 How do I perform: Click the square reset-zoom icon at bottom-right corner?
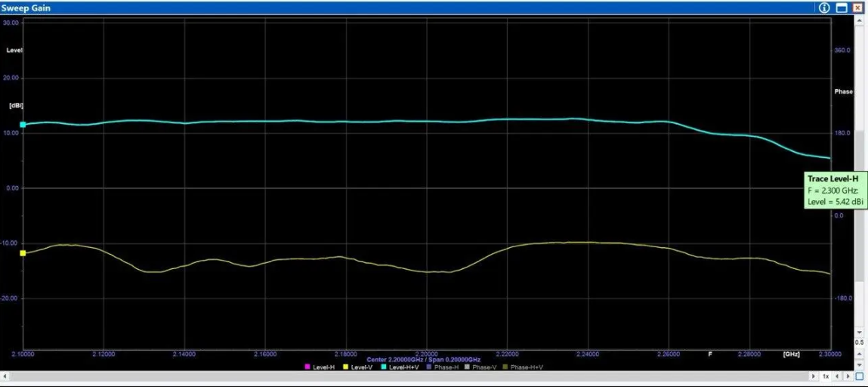[x=859, y=376]
